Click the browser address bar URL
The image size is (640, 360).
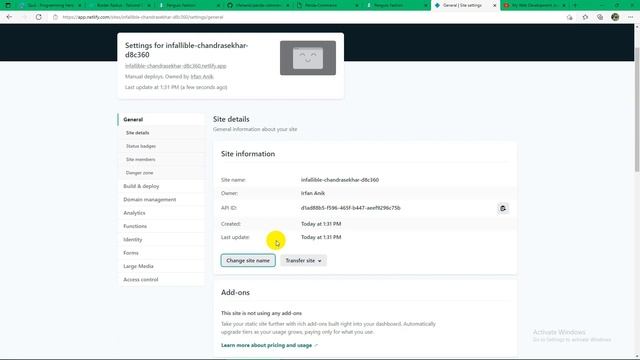[x=143, y=17]
